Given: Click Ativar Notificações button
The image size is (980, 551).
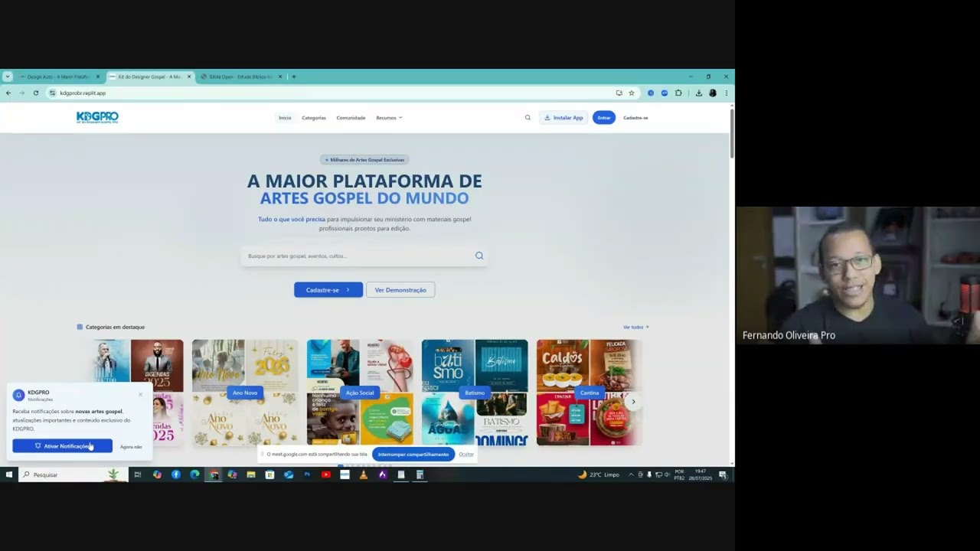Looking at the screenshot, I should point(62,446).
